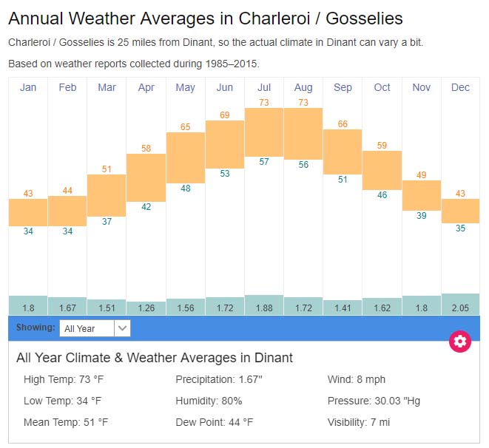Click the dropdown arrow beside All Year

(x=123, y=328)
